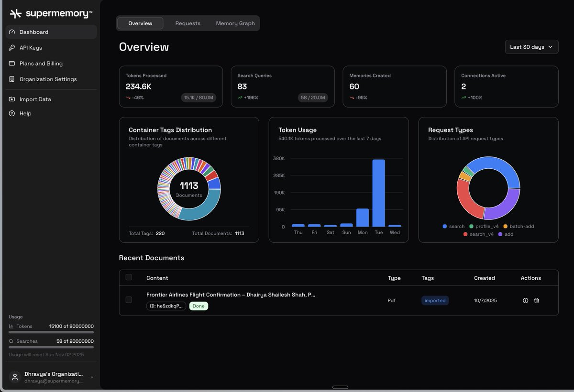Open the Last 30 days dropdown
The image size is (574, 392).
(531, 47)
